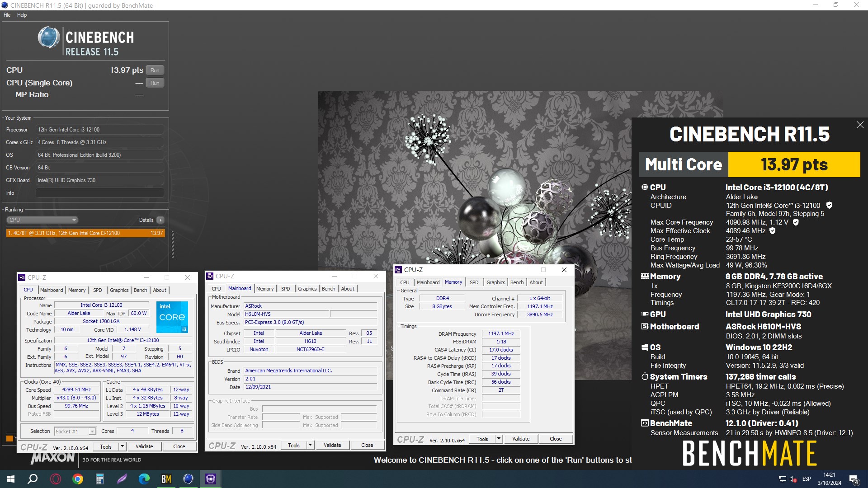Click the H610M-HVS model field
Viewport: 868px width, 488px height.
coord(286,314)
